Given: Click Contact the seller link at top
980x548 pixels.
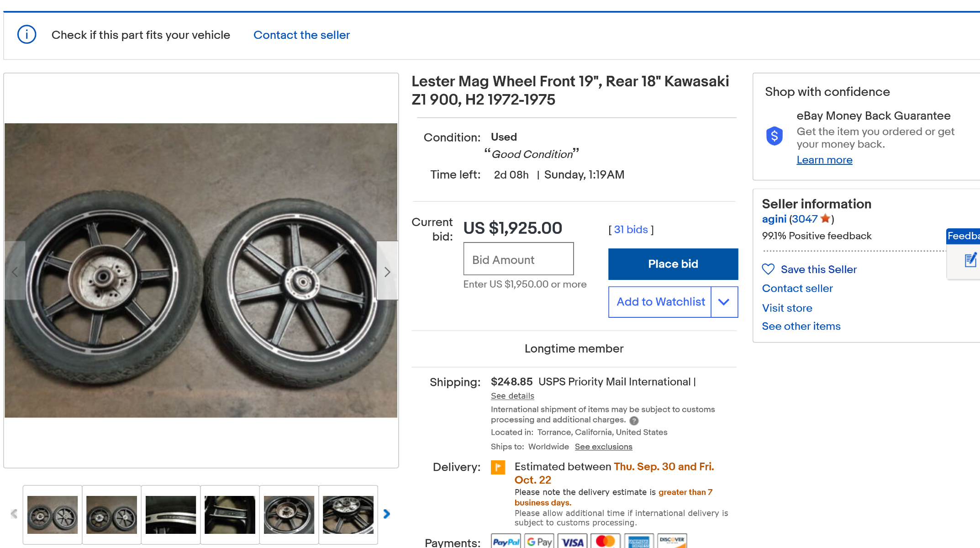Looking at the screenshot, I should [x=301, y=35].
